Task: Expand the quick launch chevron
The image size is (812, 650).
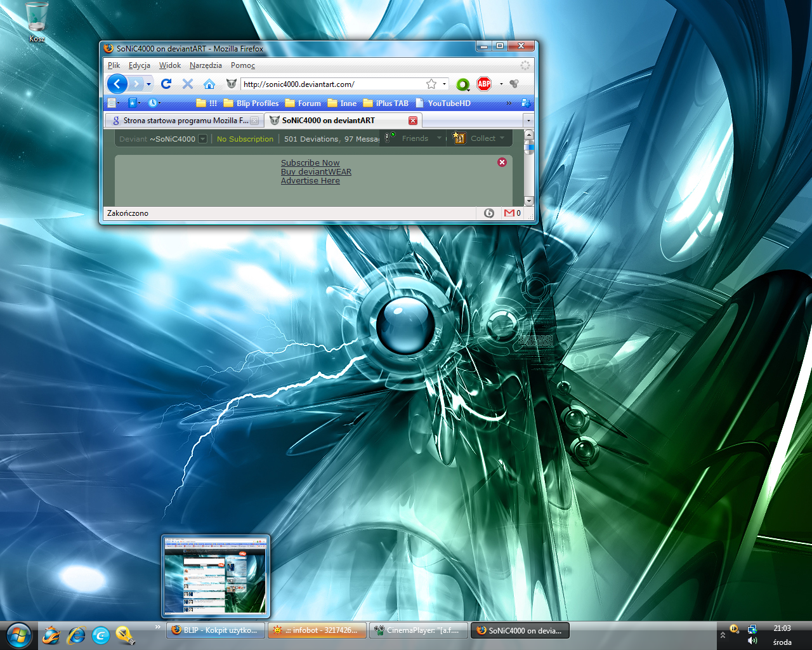Action: coord(158,627)
